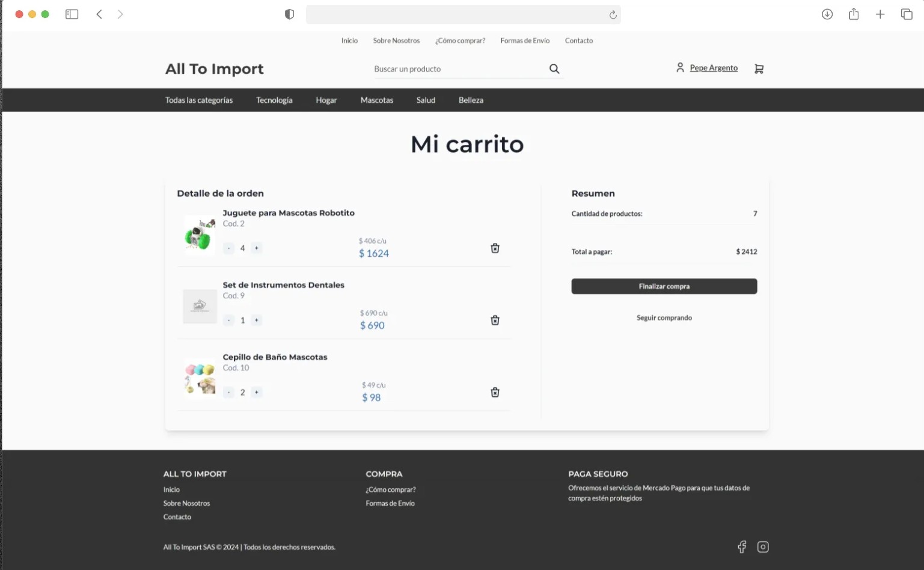924x570 pixels.
Task: Go to All To Import home logo
Action: (x=215, y=69)
